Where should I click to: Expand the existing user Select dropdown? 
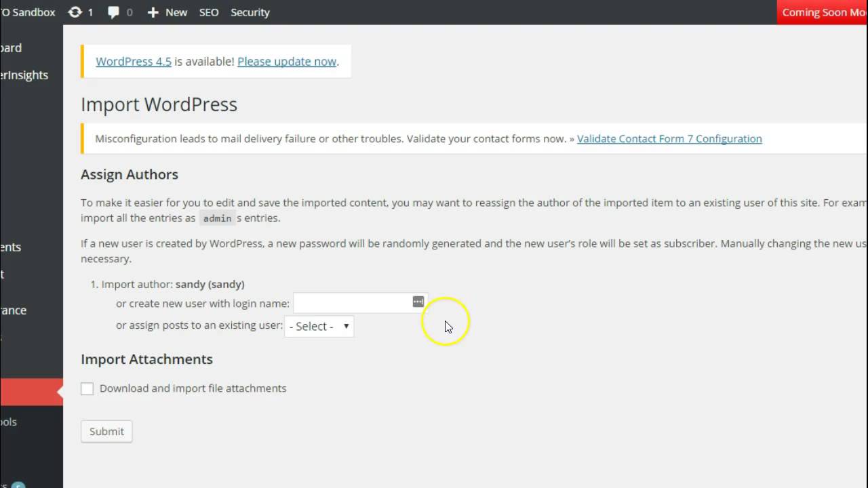click(319, 326)
